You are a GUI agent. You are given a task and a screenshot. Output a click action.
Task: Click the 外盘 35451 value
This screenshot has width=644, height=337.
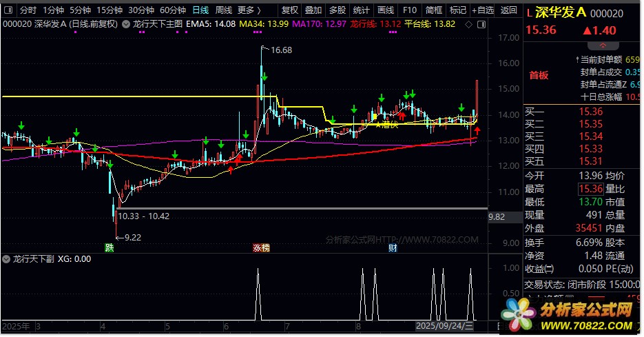[x=588, y=228]
